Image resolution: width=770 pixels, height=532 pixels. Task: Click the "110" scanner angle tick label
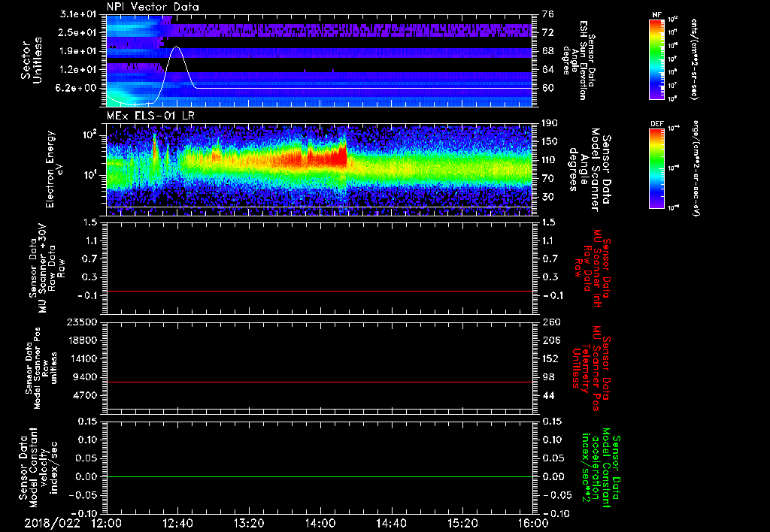(550, 160)
